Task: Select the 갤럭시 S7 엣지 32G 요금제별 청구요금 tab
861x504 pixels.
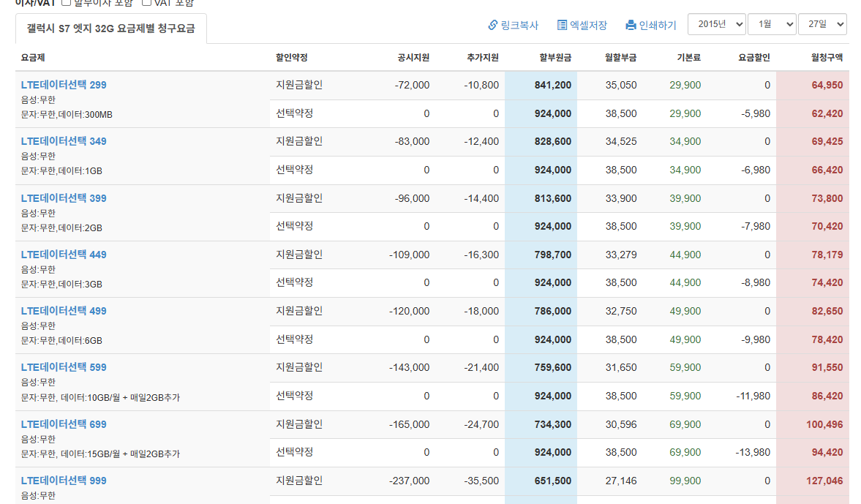Action: click(x=111, y=29)
